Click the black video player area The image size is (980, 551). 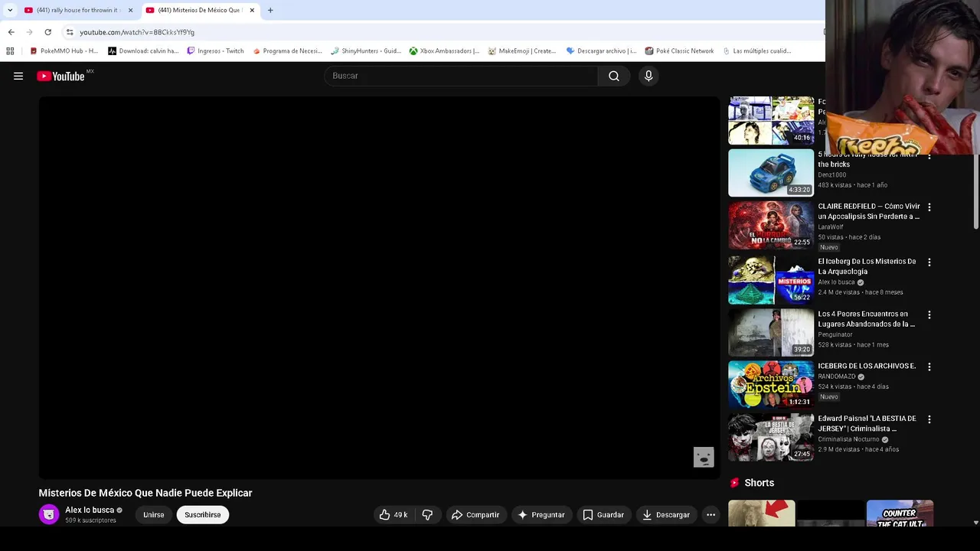pos(379,288)
